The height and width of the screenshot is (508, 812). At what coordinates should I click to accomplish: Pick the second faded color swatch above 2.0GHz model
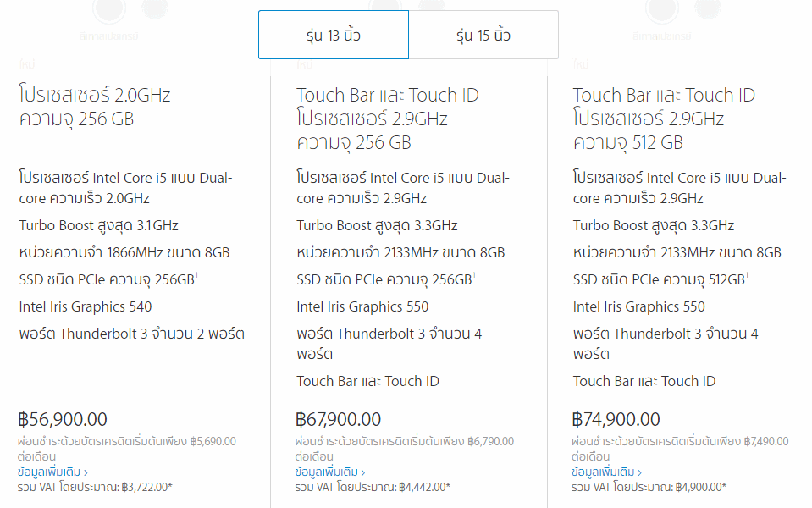(155, 8)
